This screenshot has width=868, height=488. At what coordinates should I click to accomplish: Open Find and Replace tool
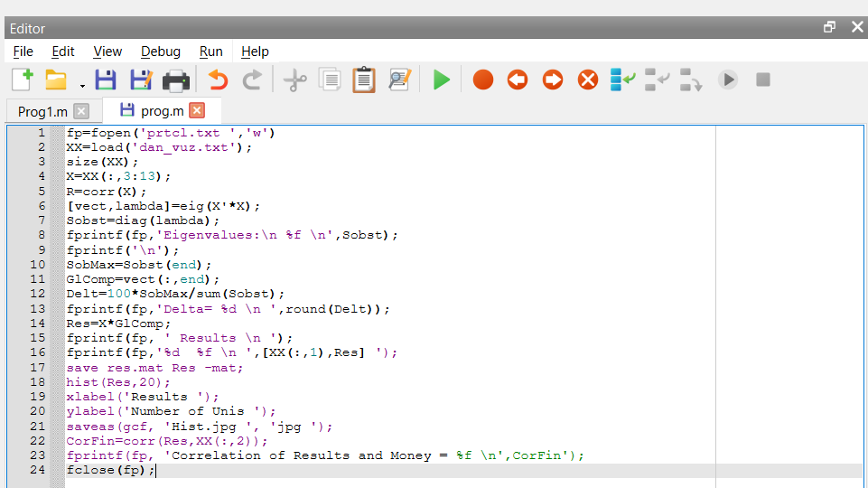[399, 80]
